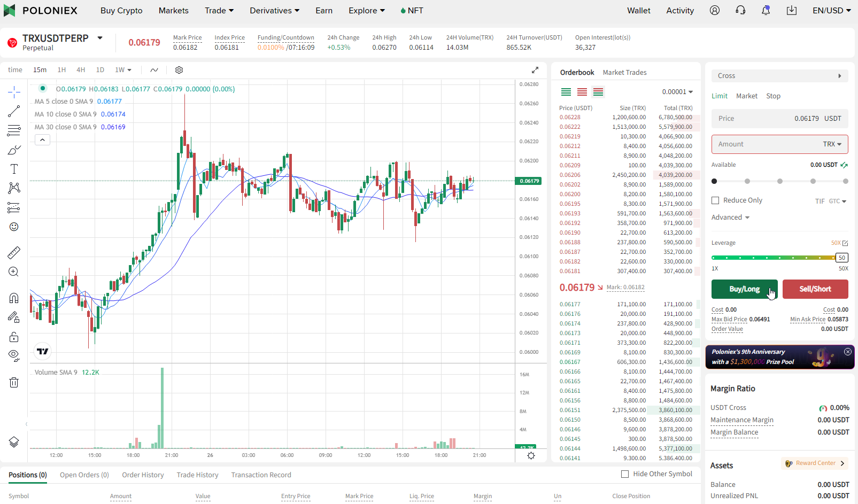
Task: Click the Sell/Short button
Action: 815,289
